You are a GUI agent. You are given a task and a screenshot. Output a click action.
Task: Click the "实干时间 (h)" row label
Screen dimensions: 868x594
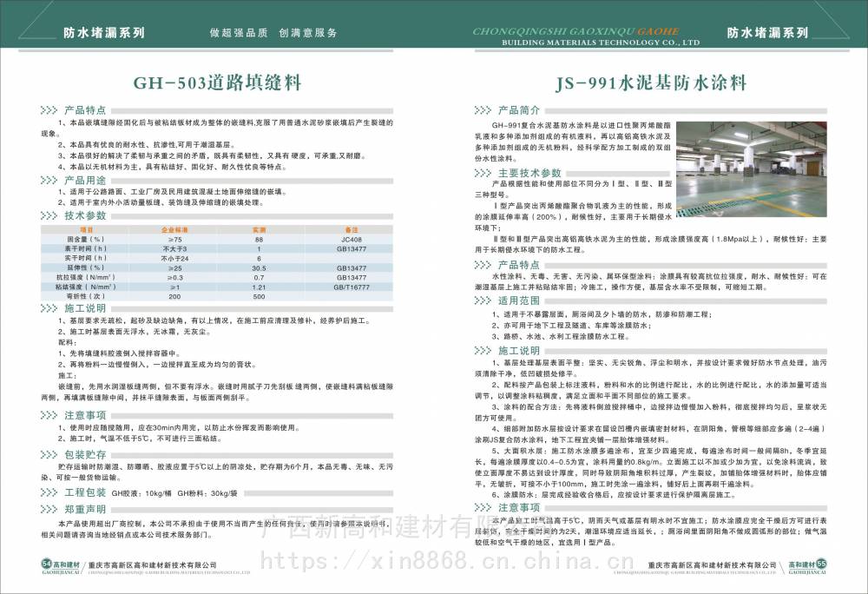coord(86,259)
